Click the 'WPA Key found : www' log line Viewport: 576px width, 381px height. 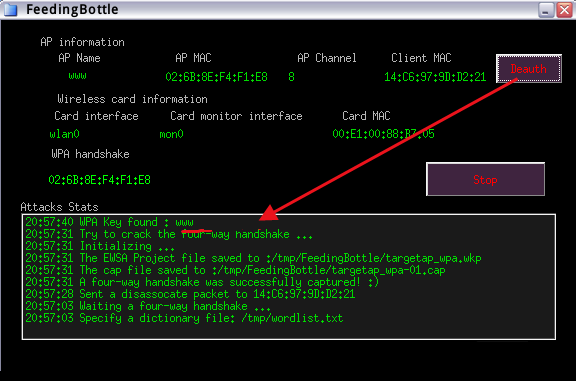tap(109, 222)
